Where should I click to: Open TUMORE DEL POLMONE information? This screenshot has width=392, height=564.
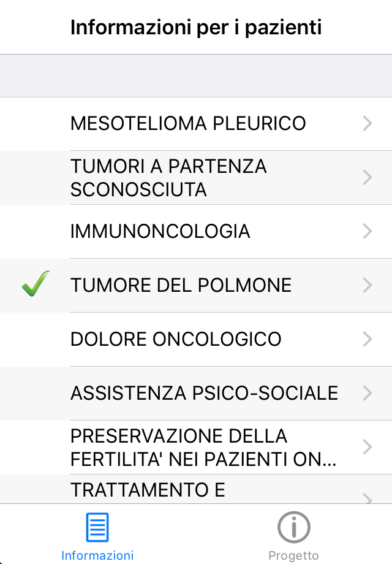(x=181, y=286)
